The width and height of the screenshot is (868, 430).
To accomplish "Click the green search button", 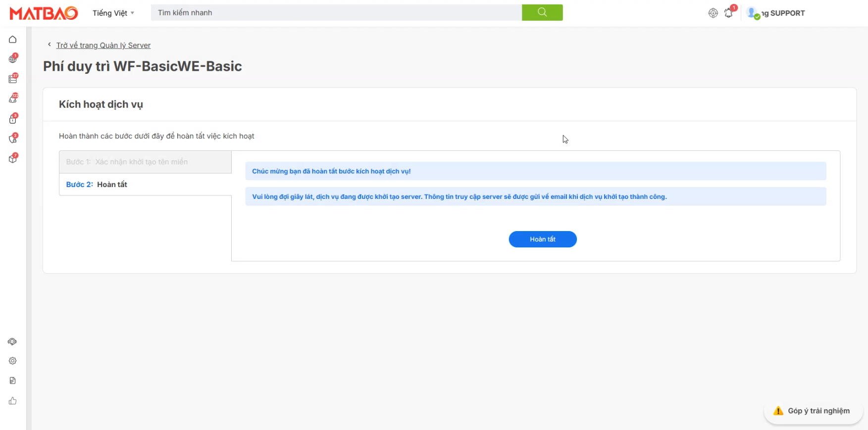I will [542, 12].
